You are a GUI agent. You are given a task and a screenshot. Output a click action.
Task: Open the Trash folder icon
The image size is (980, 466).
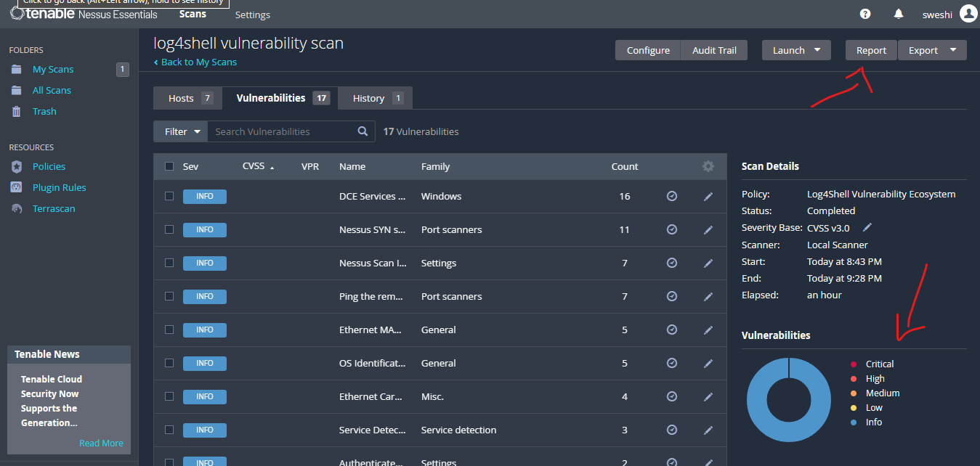(x=17, y=112)
